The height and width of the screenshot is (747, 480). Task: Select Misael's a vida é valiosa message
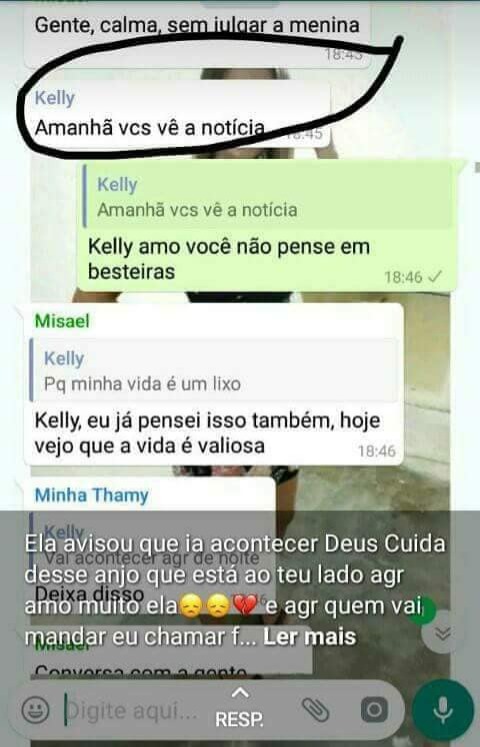point(213,384)
